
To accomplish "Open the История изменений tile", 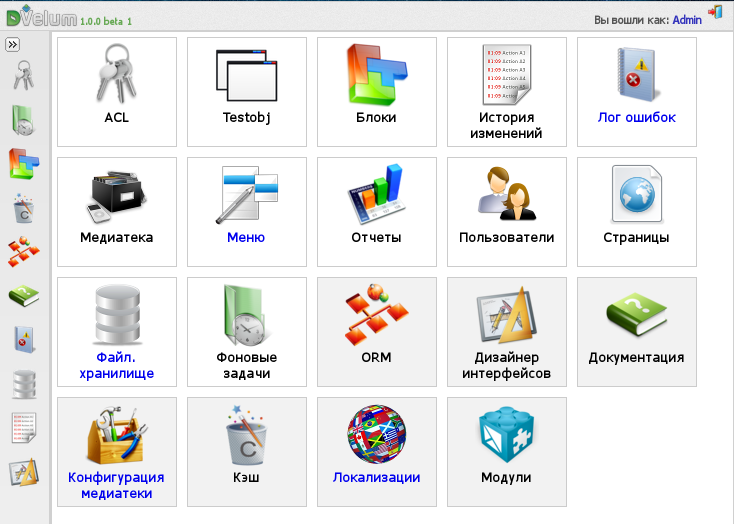I will 507,92.
